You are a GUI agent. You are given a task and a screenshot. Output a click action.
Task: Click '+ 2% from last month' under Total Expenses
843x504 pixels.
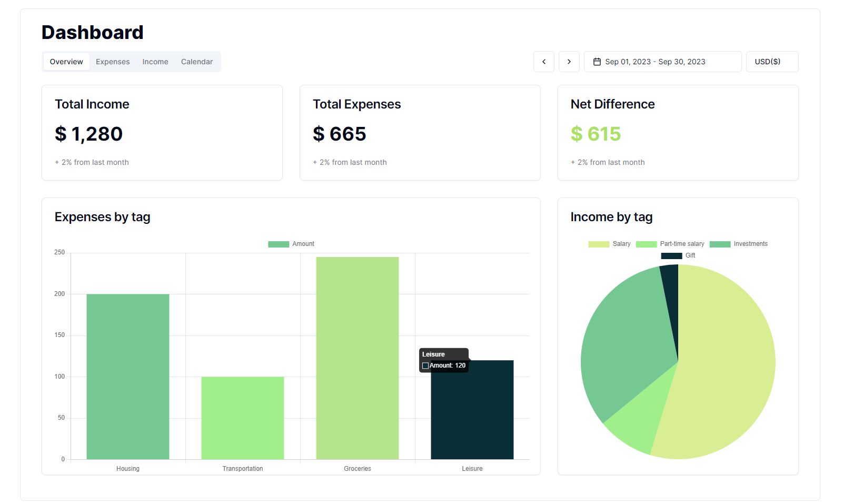click(350, 162)
